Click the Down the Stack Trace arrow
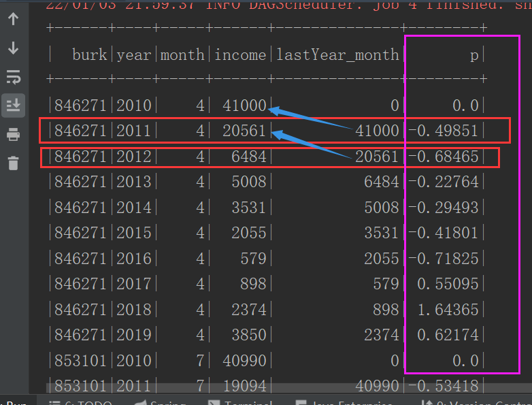This screenshot has width=532, height=405. tap(13, 48)
